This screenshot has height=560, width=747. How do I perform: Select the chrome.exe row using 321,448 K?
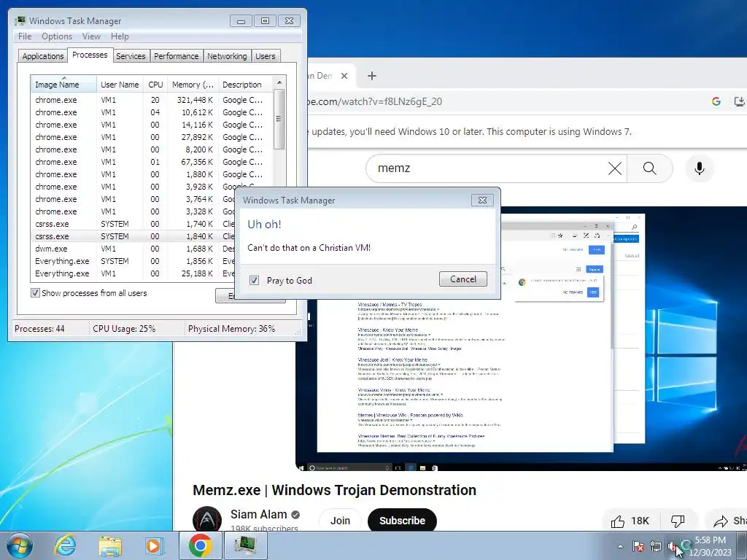coord(152,100)
